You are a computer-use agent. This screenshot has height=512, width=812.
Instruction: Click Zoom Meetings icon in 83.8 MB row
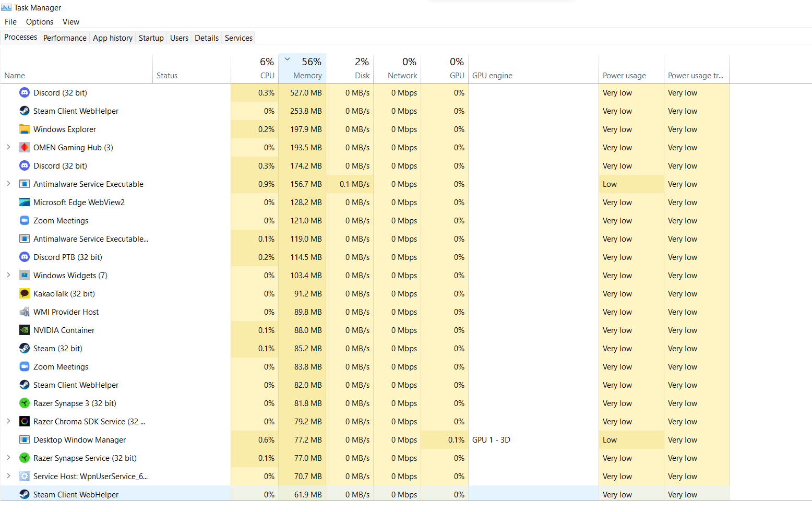click(25, 366)
